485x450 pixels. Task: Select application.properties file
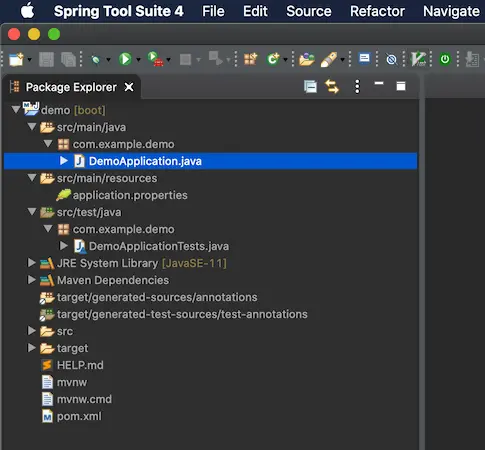coord(130,195)
